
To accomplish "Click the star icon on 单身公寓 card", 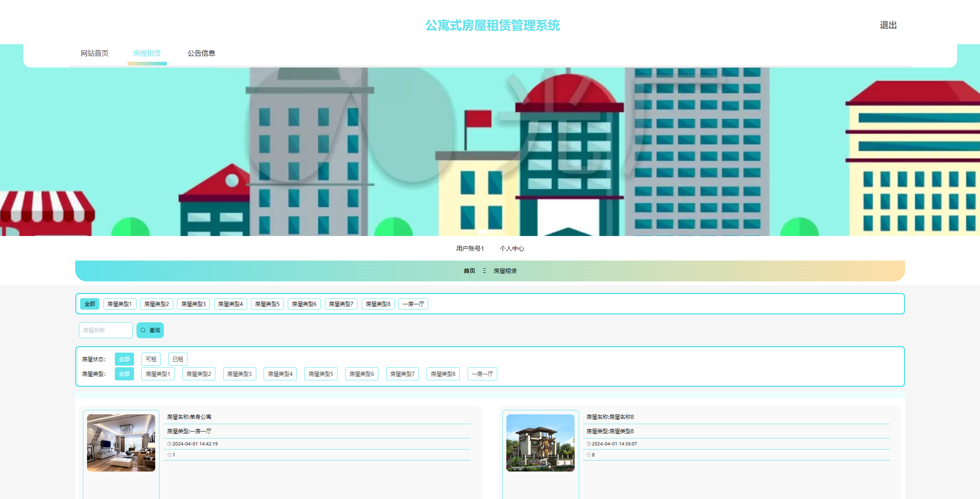I will [168, 454].
